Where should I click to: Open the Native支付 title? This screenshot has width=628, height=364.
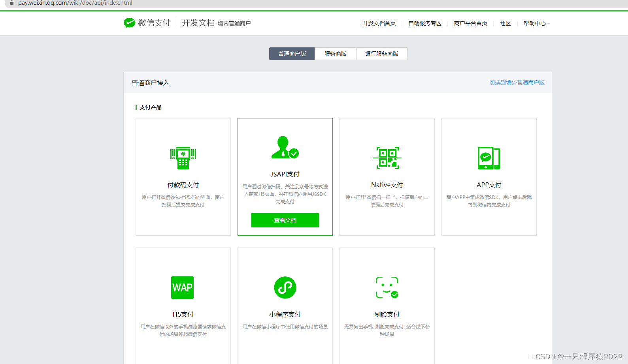pyautogui.click(x=387, y=185)
